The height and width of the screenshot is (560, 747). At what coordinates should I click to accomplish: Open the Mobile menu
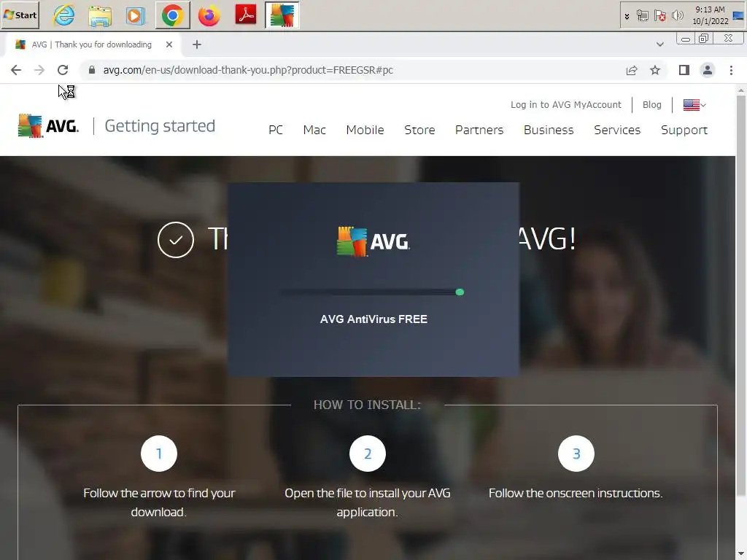365,130
